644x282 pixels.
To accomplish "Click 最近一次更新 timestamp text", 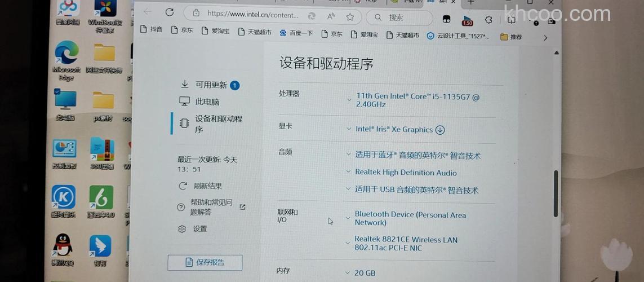I will tap(207, 165).
